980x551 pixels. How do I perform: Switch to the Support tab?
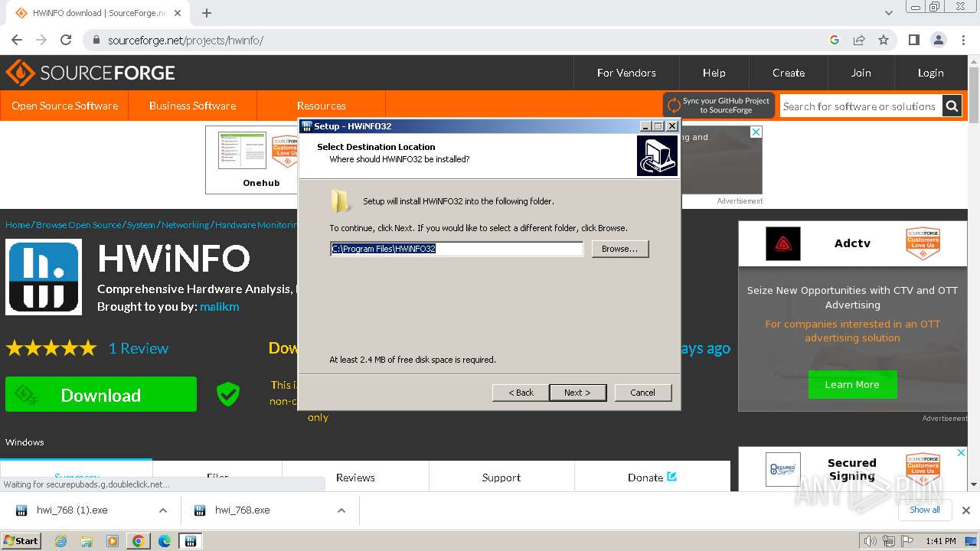pos(501,477)
